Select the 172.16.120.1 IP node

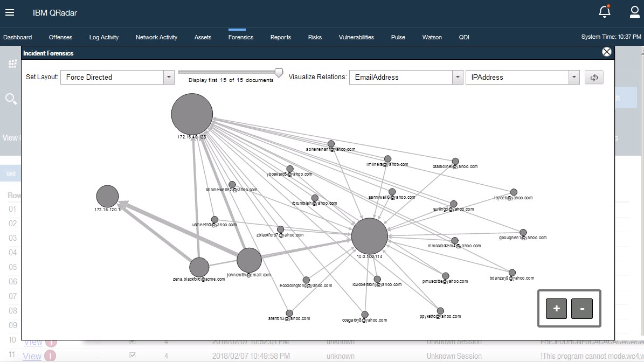click(107, 196)
